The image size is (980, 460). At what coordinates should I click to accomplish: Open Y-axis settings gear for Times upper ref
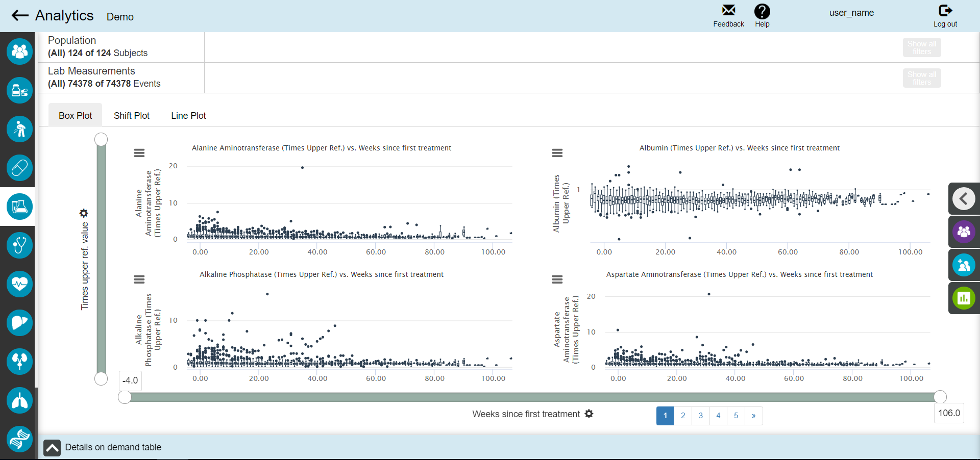tap(84, 213)
